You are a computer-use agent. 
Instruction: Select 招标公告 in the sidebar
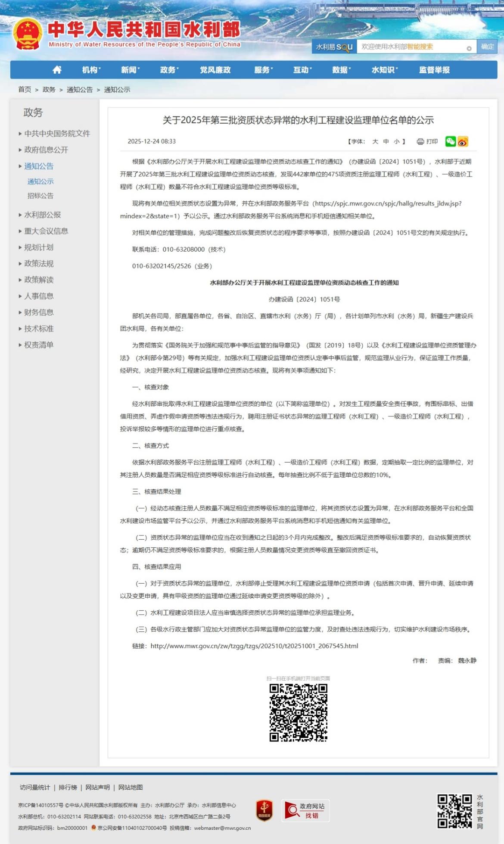coord(40,196)
